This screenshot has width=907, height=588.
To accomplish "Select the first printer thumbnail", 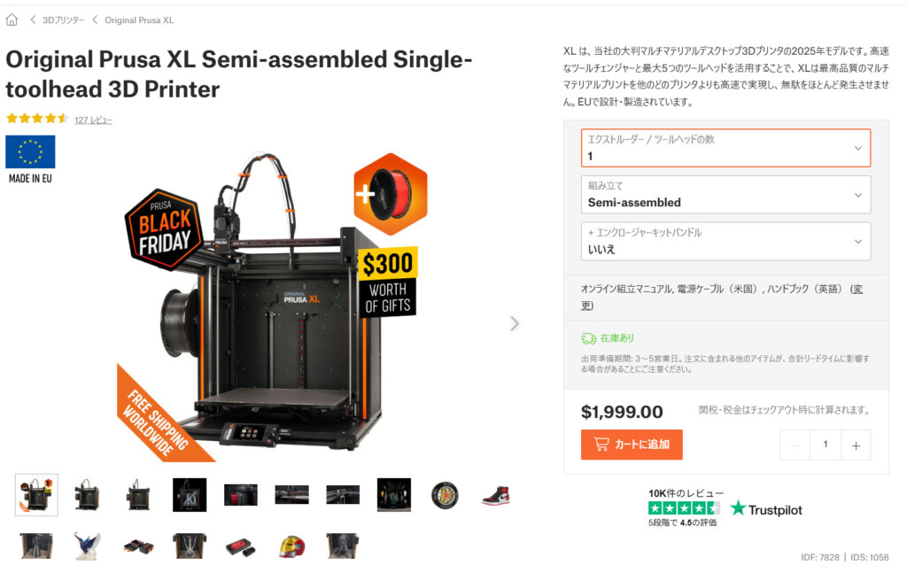I will click(x=36, y=495).
